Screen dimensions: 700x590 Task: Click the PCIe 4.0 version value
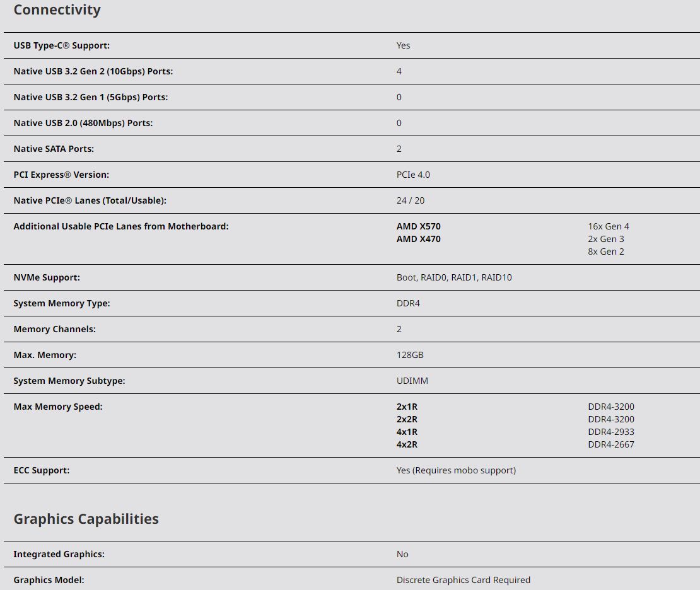413,175
